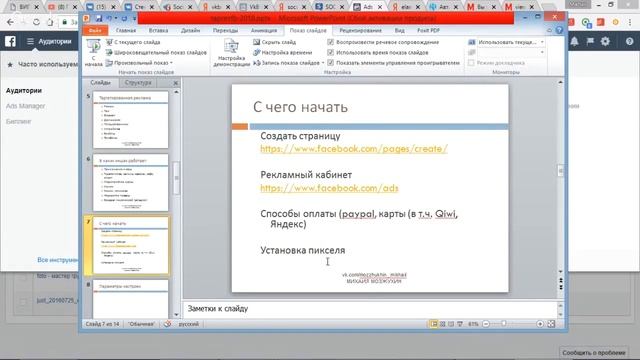Select slide 5 thumbnail Таргетированная реклама
The image size is (640, 360).
coord(131,120)
